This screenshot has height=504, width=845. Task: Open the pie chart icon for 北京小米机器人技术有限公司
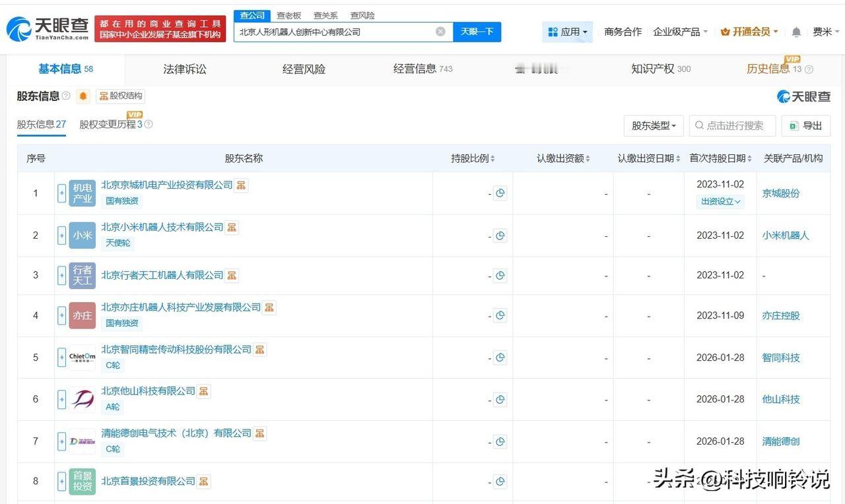[500, 236]
